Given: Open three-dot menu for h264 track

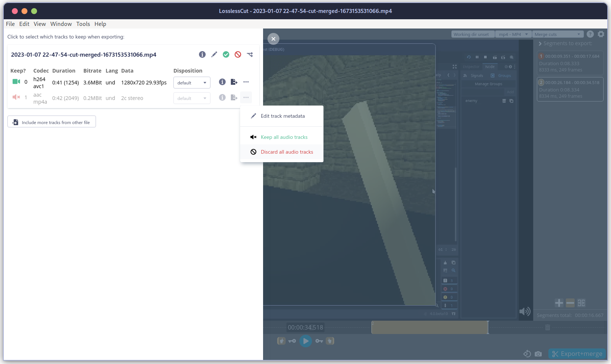Looking at the screenshot, I should point(246,82).
